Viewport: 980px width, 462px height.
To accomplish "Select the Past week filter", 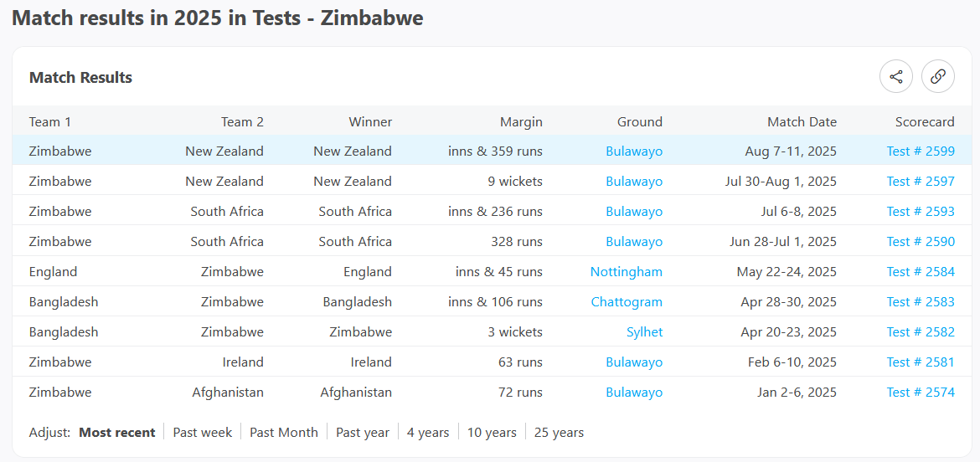I will pyautogui.click(x=203, y=433).
